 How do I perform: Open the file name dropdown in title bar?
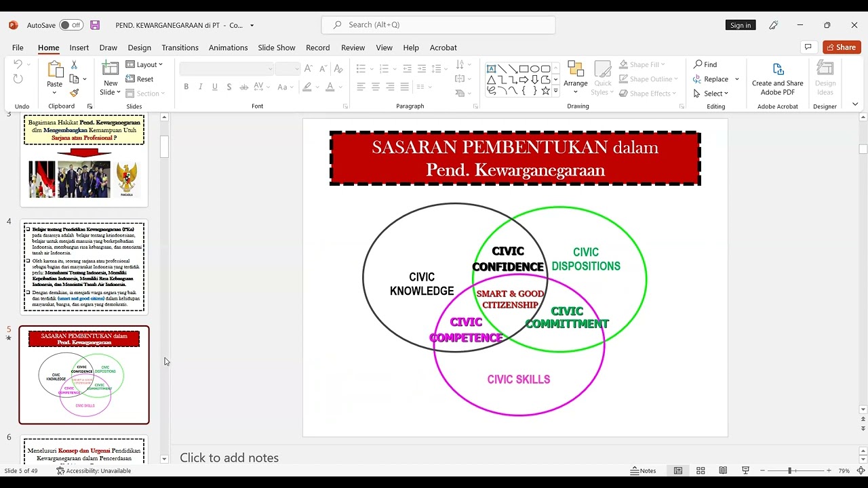point(252,26)
